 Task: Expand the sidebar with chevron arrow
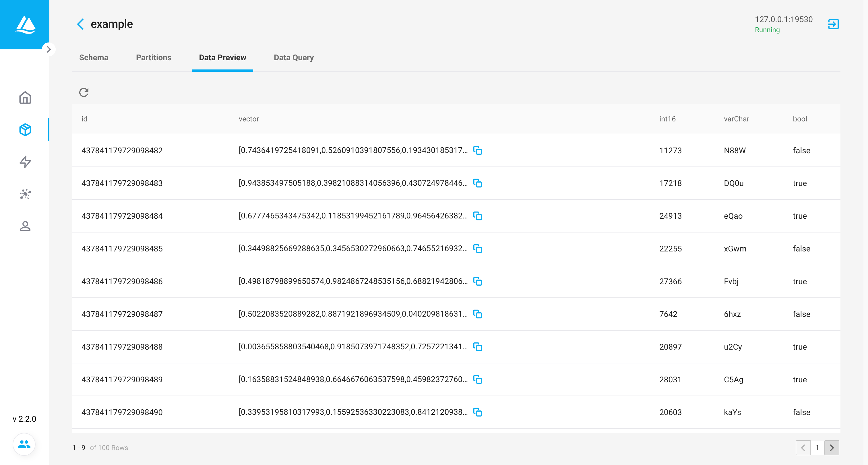(49, 50)
